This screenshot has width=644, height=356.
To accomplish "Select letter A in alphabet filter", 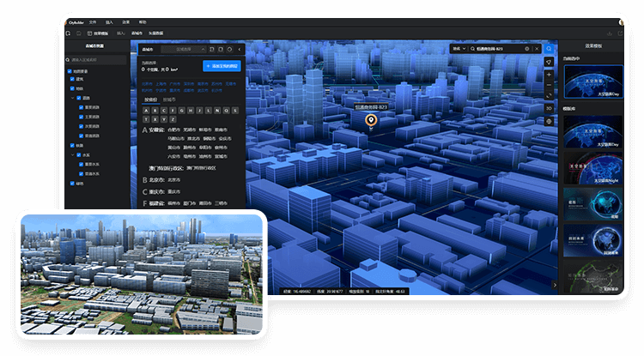I will click(x=147, y=110).
